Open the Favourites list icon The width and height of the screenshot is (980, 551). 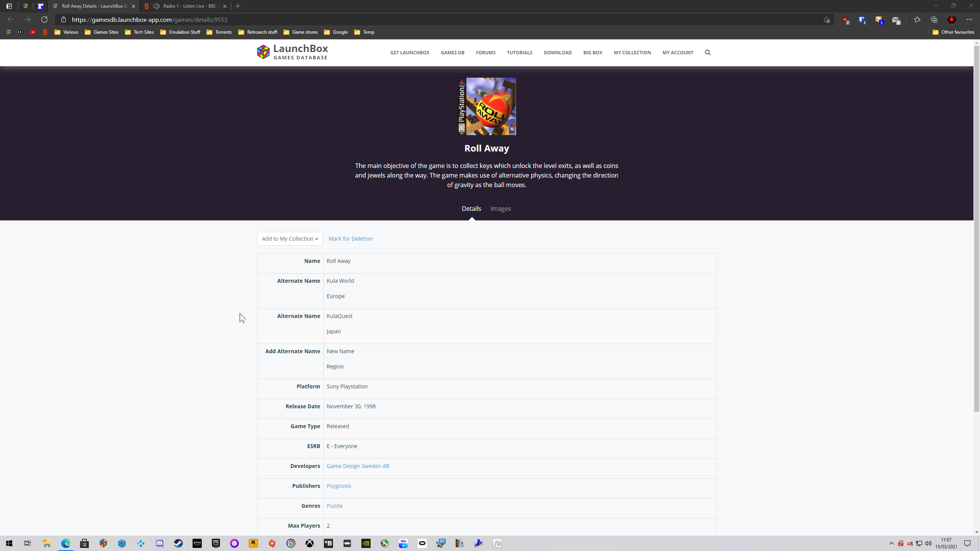(x=917, y=20)
